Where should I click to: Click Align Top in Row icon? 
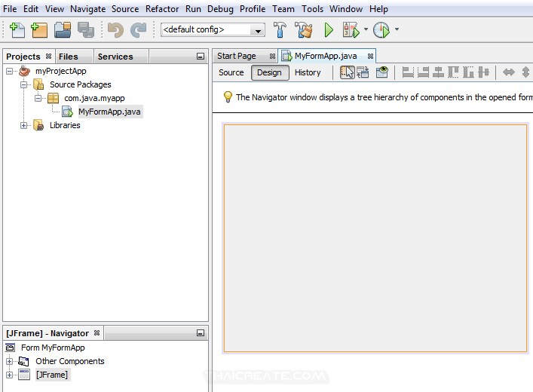pos(453,72)
